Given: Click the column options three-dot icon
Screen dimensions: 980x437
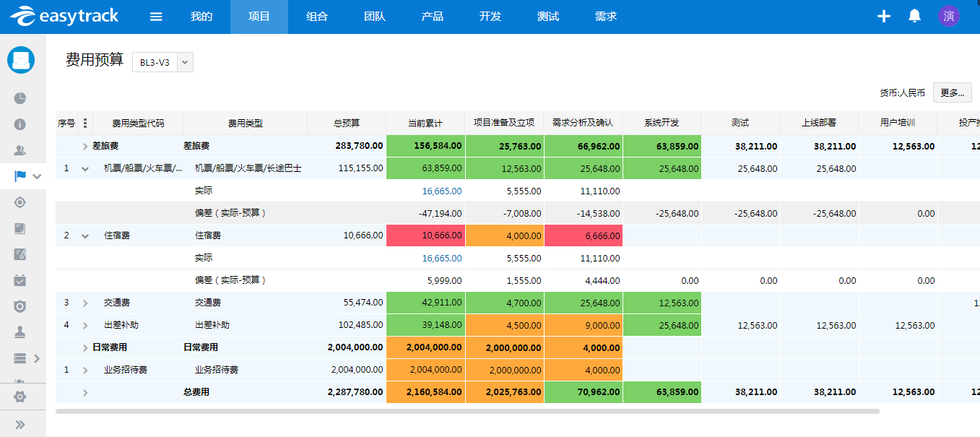Looking at the screenshot, I should point(85,123).
